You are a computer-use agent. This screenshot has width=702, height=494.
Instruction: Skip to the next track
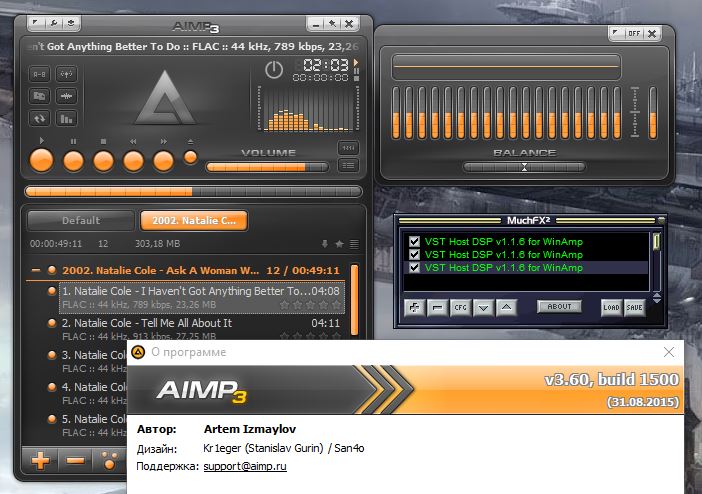pos(163,160)
